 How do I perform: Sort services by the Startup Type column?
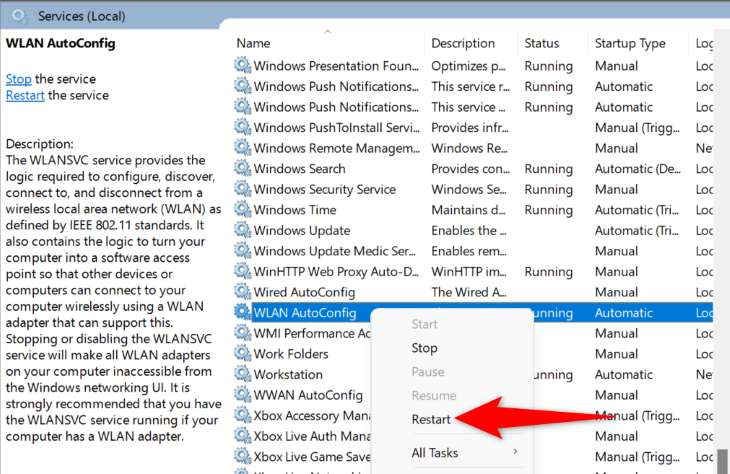630,43
